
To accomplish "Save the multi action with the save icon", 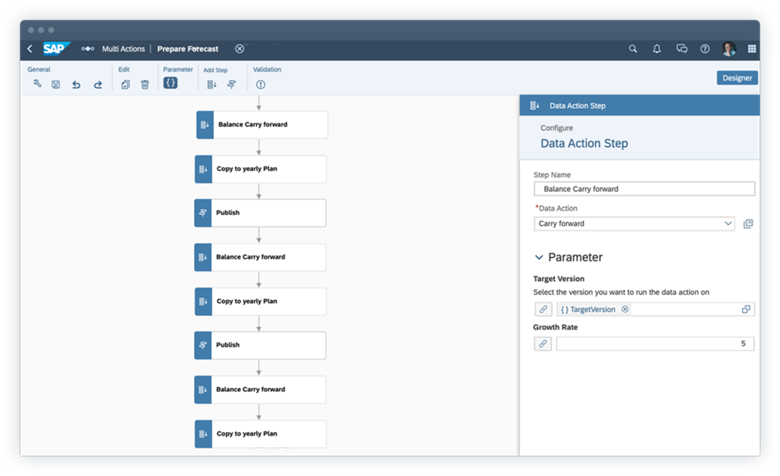I will [x=56, y=85].
